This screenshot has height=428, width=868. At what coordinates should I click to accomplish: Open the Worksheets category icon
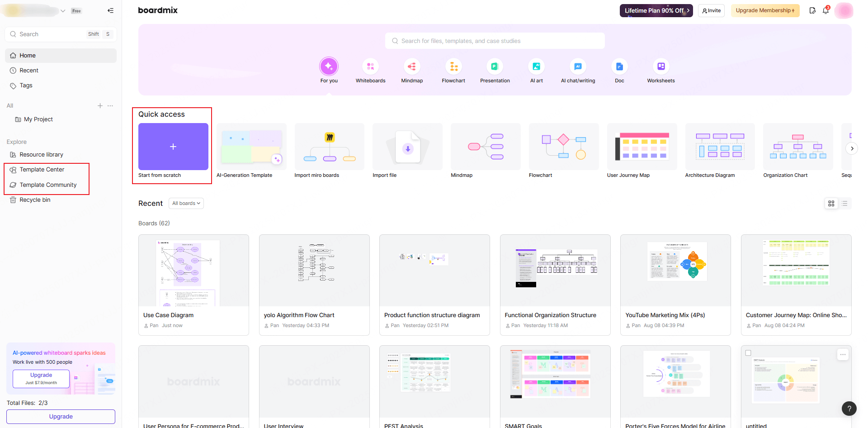click(x=661, y=67)
